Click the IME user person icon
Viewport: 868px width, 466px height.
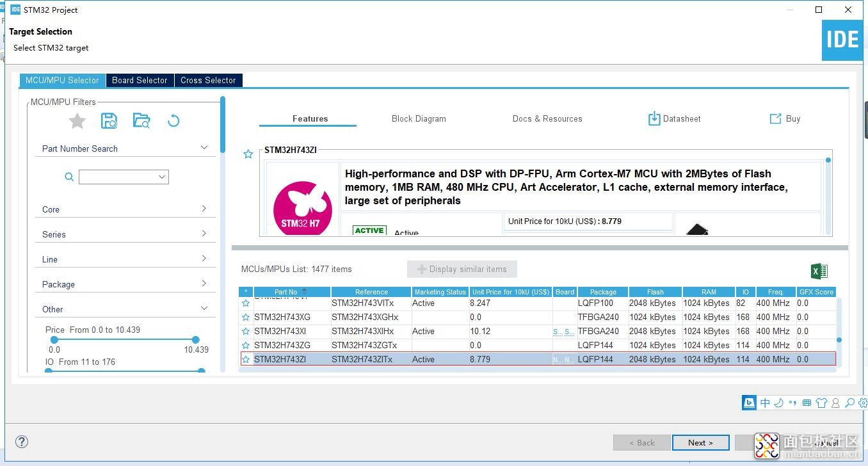coord(835,403)
